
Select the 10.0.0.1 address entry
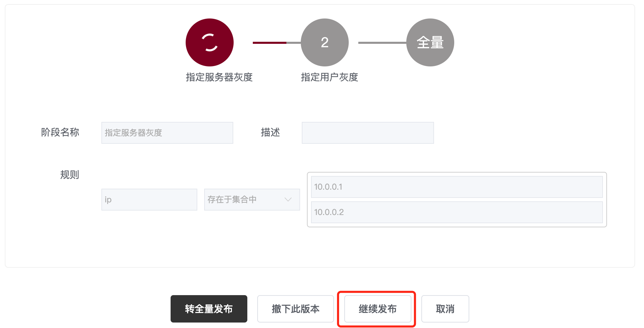457,187
